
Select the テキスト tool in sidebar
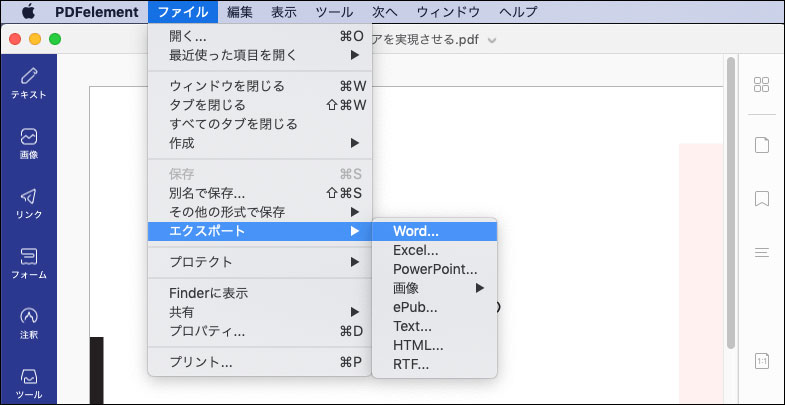coord(29,83)
